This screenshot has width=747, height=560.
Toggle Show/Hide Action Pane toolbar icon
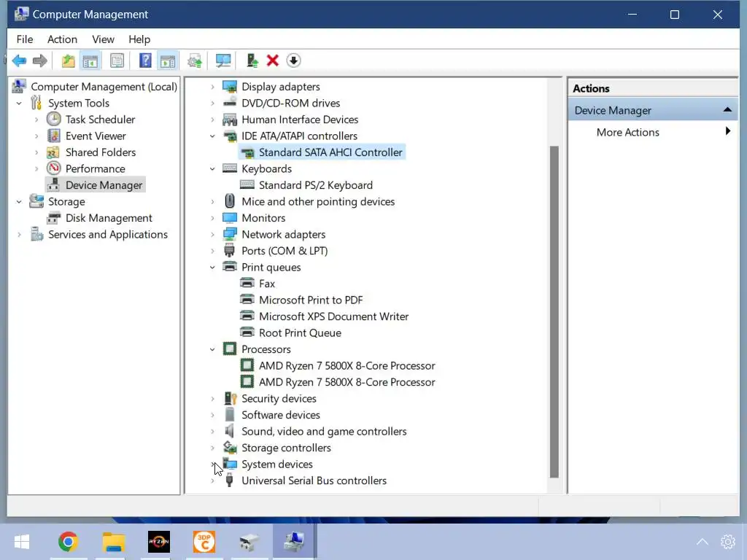pyautogui.click(x=168, y=61)
